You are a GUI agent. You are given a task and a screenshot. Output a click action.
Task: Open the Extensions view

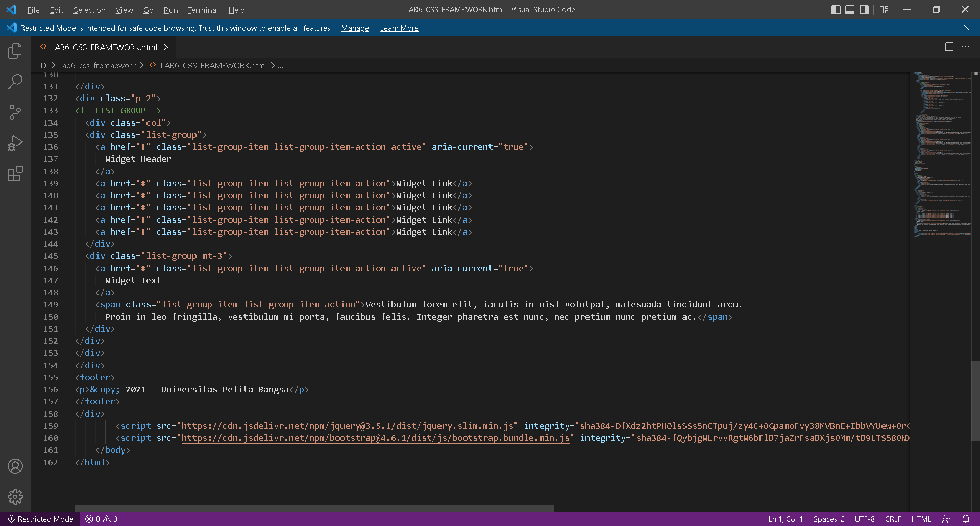point(15,174)
